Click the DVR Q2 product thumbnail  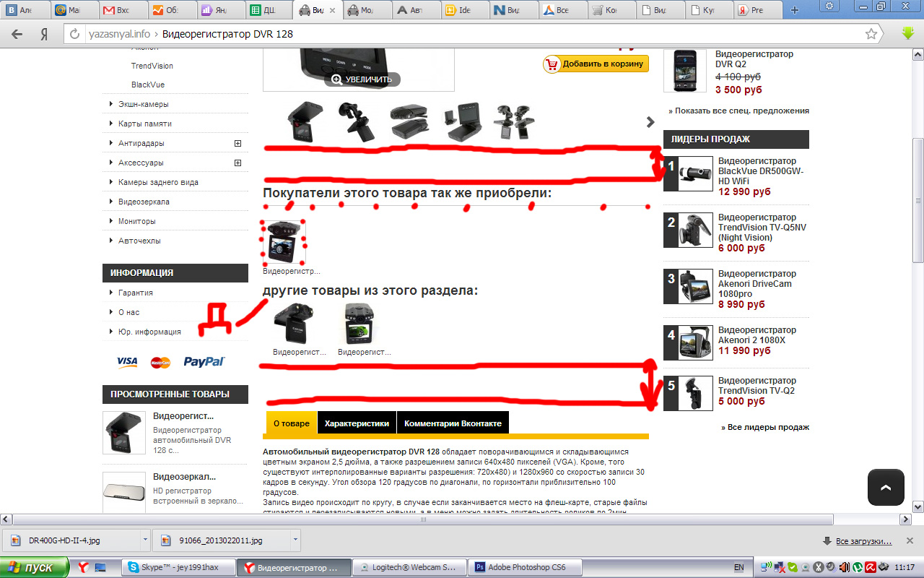click(684, 70)
